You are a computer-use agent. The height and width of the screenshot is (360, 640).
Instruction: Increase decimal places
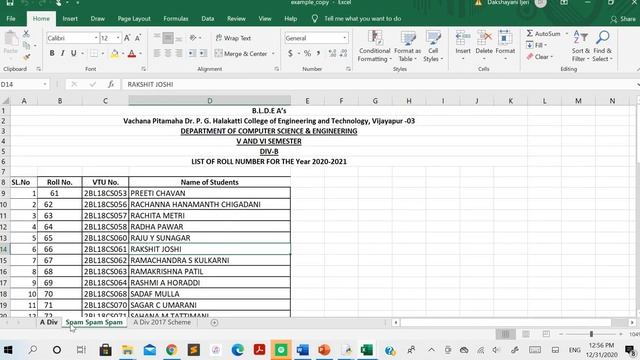pos(332,53)
